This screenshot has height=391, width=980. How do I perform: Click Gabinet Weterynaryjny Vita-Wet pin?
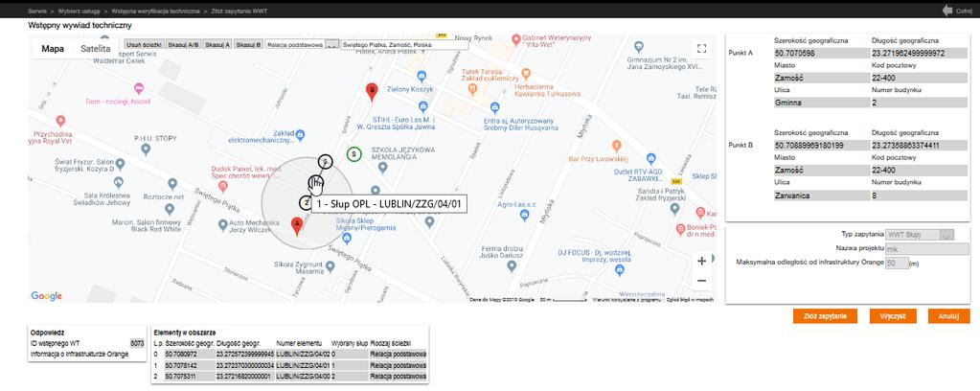pos(515,39)
